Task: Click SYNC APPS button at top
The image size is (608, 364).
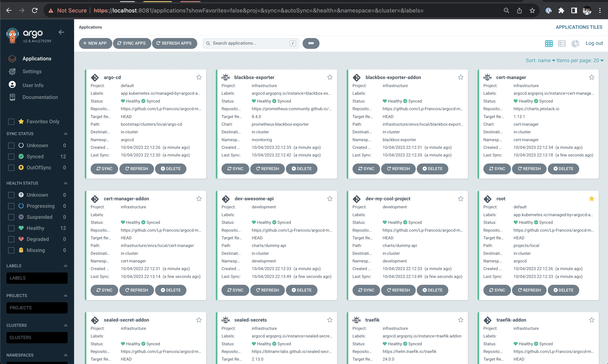Action: pos(131,43)
